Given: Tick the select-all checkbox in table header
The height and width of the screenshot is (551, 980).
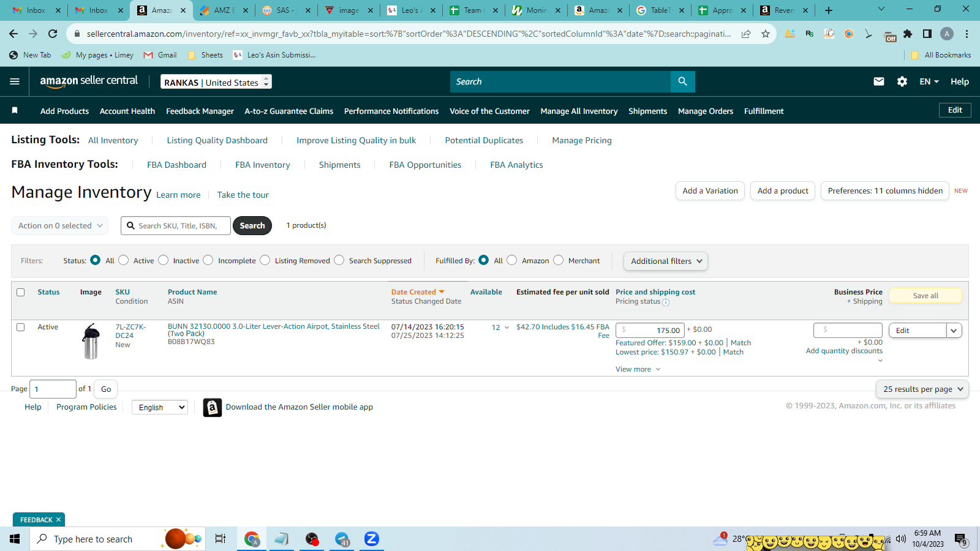Looking at the screenshot, I should pos(20,292).
